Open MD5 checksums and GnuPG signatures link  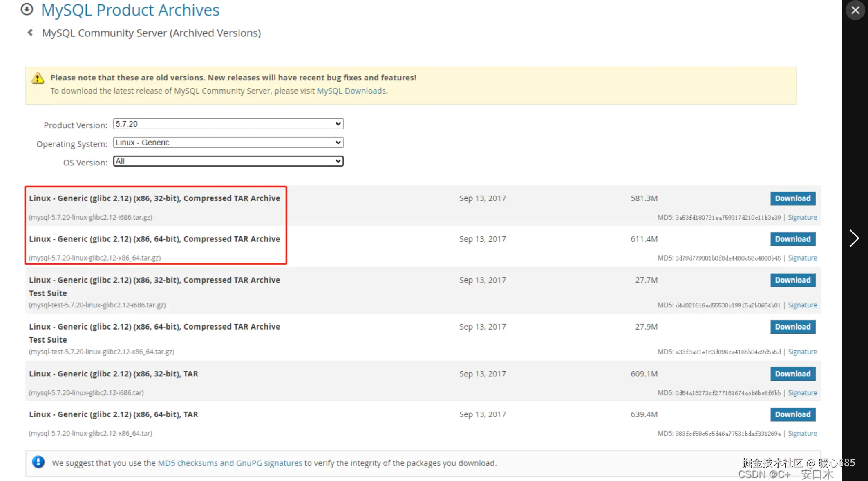(230, 463)
